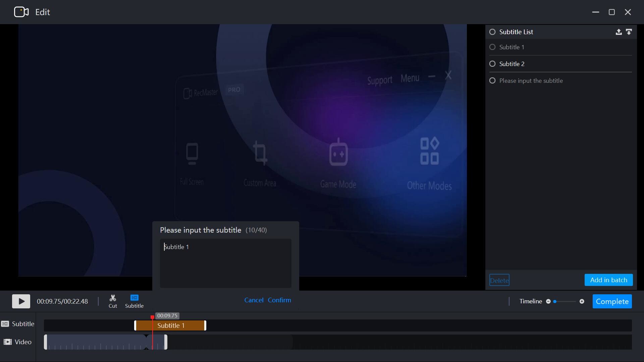Screen dimensions: 644x362
Task: Click the import subtitle file icon
Action: [x=619, y=32]
